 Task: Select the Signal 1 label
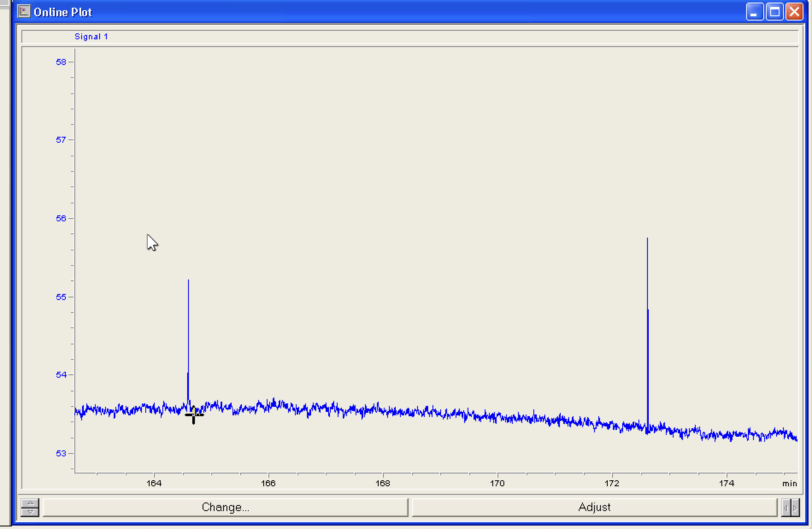(91, 37)
